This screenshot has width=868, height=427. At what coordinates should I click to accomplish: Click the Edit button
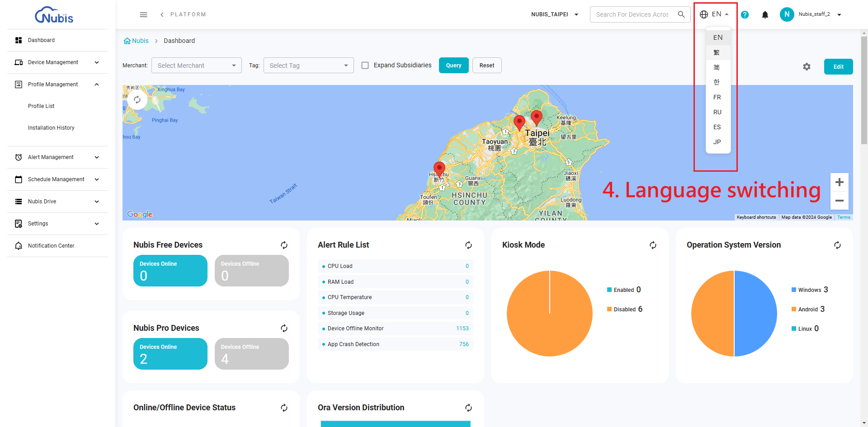pos(838,67)
